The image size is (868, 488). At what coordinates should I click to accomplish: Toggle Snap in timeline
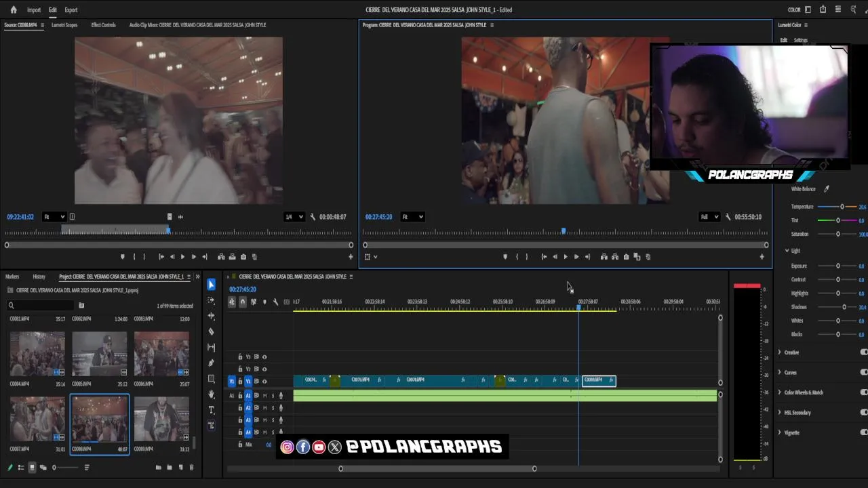point(243,302)
